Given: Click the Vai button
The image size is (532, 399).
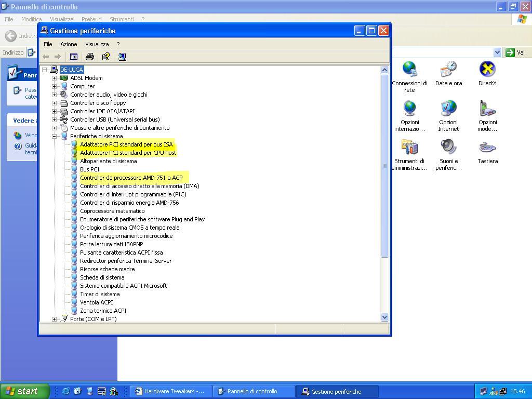Looking at the screenshot, I should tap(515, 52).
